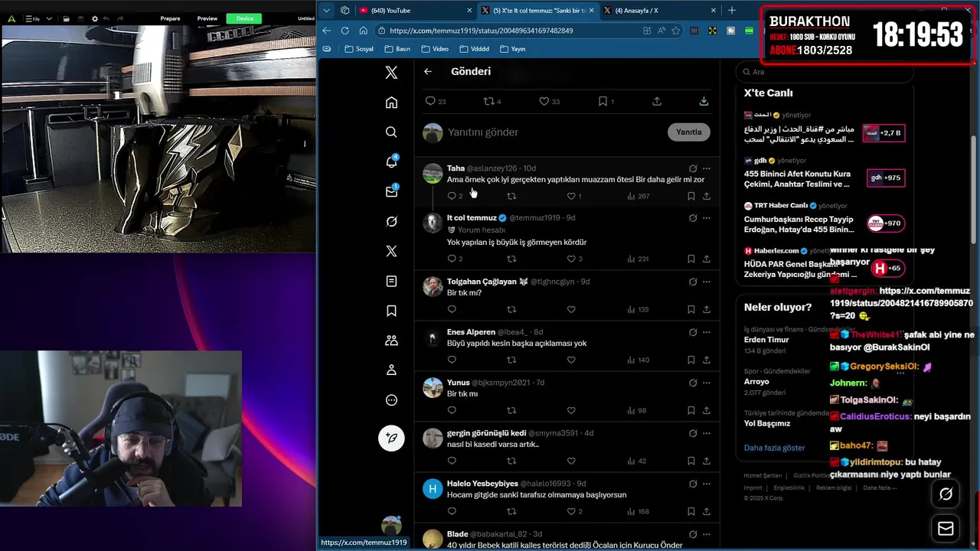Viewport: 980px width, 551px height.
Task: Reload the page in the browser toolbar
Action: point(345,31)
